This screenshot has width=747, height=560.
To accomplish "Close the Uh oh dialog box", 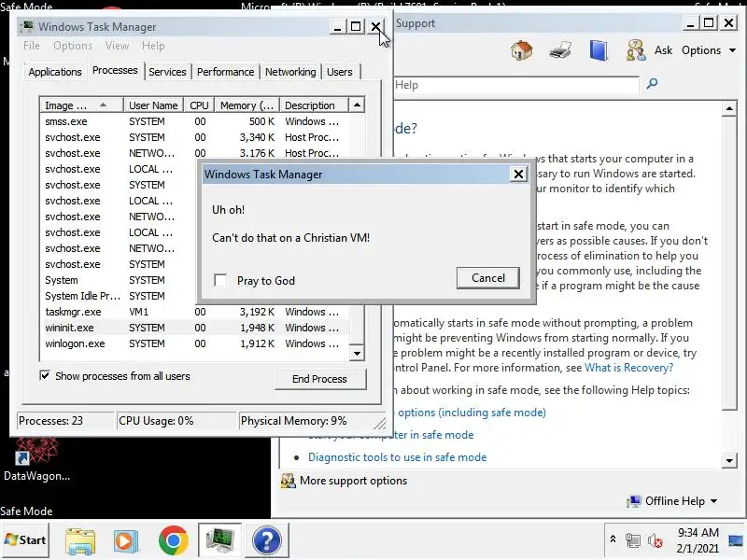I will pyautogui.click(x=518, y=174).
